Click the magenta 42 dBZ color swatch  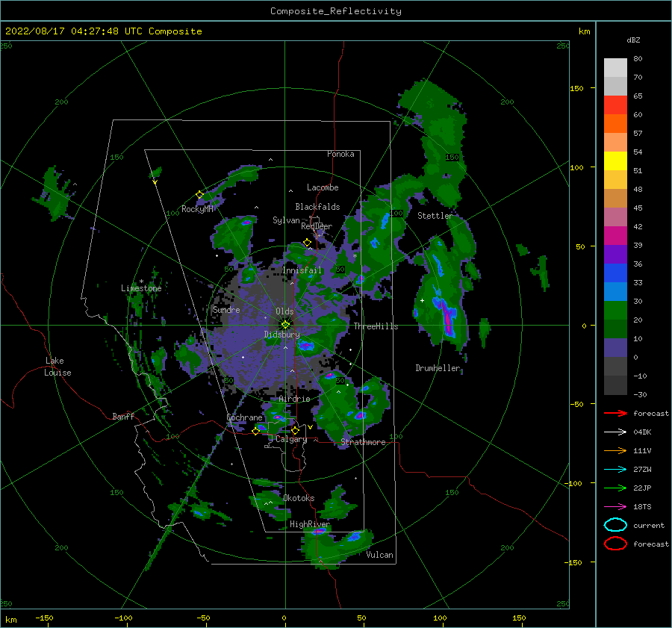615,236
